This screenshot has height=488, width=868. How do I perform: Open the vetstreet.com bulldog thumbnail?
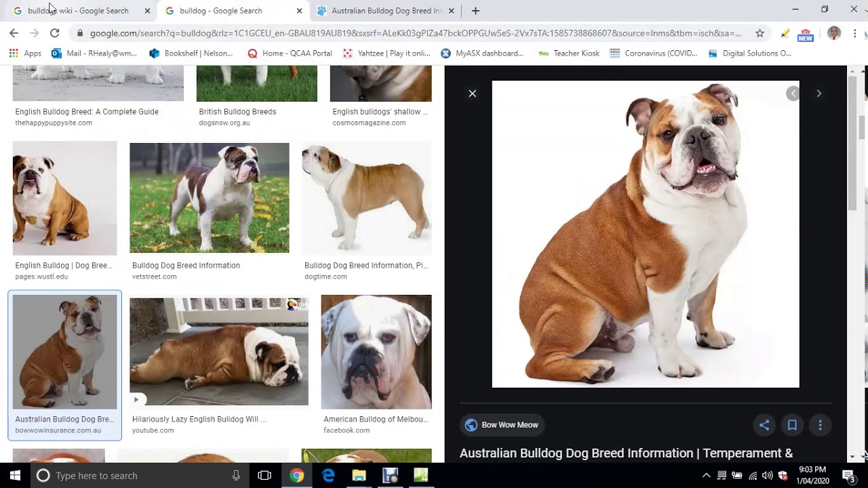coord(210,198)
